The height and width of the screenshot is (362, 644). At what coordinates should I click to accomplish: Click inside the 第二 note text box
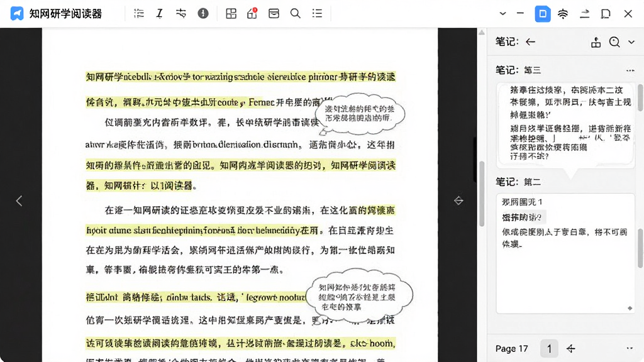(x=565, y=254)
